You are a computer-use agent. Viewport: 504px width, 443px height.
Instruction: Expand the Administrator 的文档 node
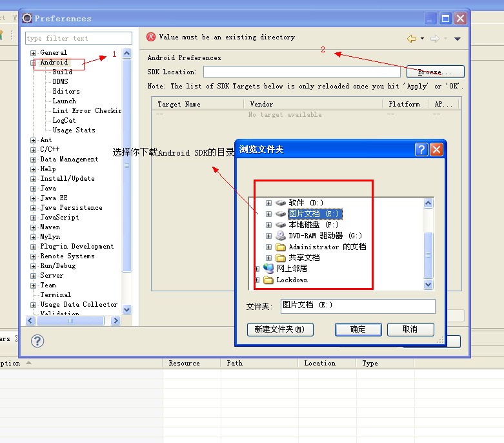point(268,247)
